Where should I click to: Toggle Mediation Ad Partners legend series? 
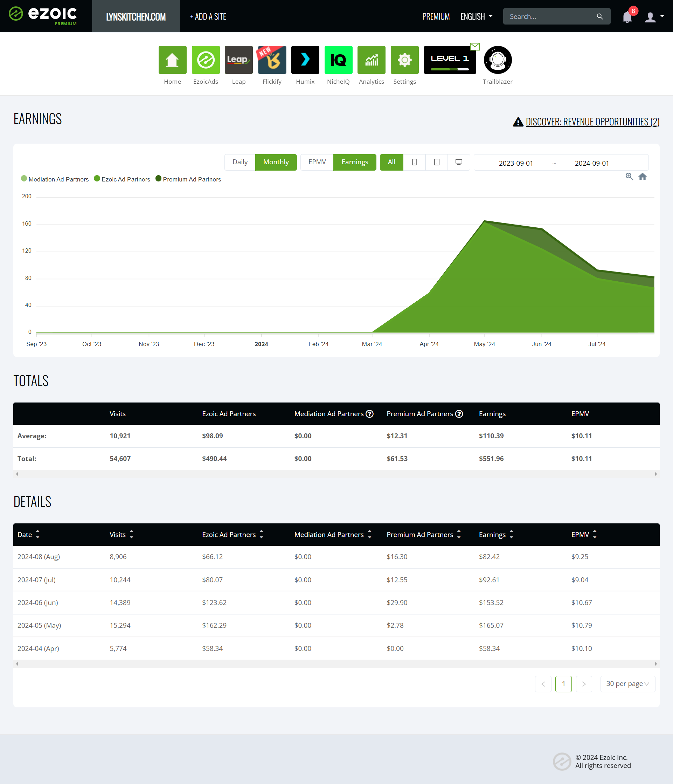coord(55,179)
